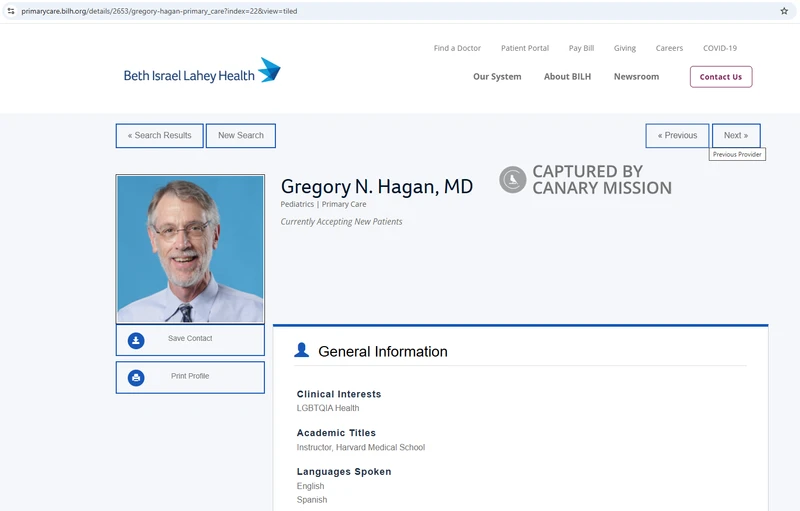Open Our System menu
The height and width of the screenshot is (511, 800).
pyautogui.click(x=497, y=76)
